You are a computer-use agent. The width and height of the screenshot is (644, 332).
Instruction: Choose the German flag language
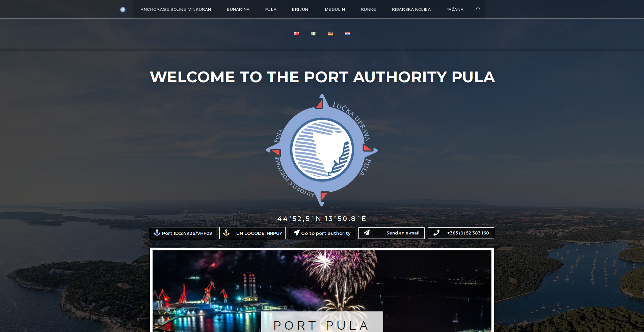(x=330, y=33)
